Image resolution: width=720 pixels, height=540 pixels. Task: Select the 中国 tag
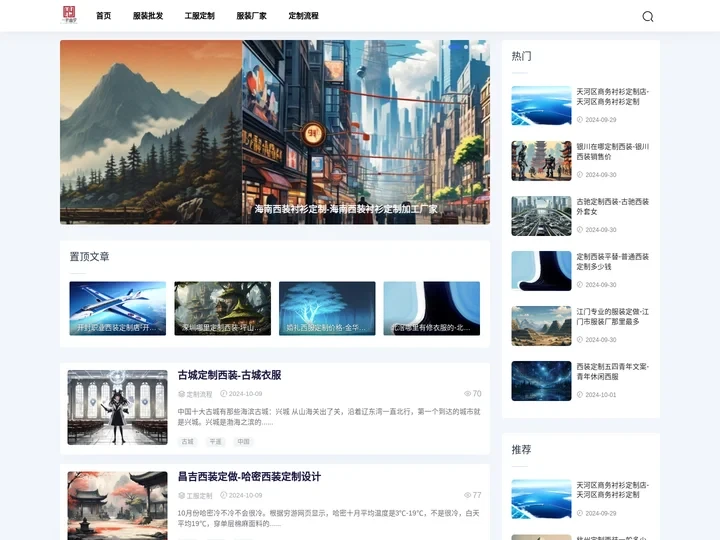tap(243, 441)
